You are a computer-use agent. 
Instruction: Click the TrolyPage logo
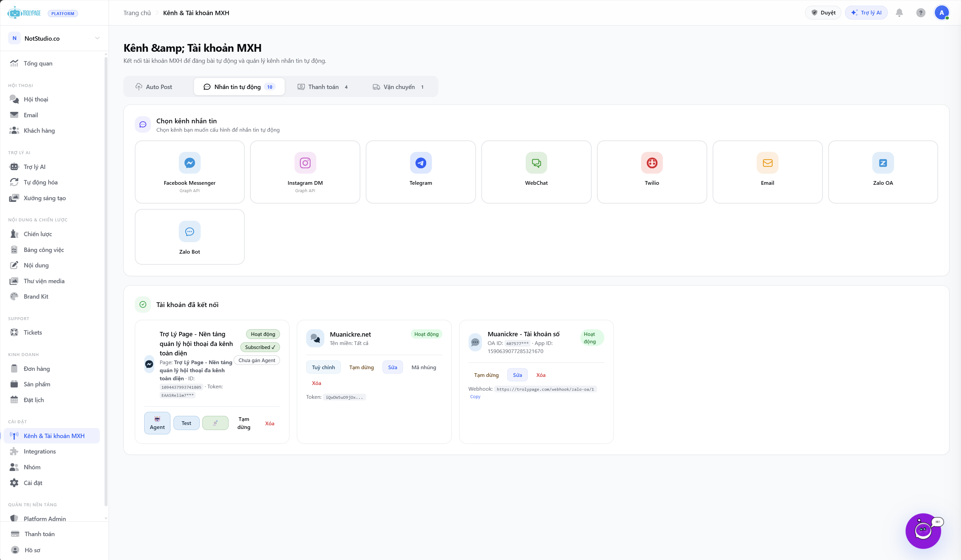pyautogui.click(x=25, y=13)
